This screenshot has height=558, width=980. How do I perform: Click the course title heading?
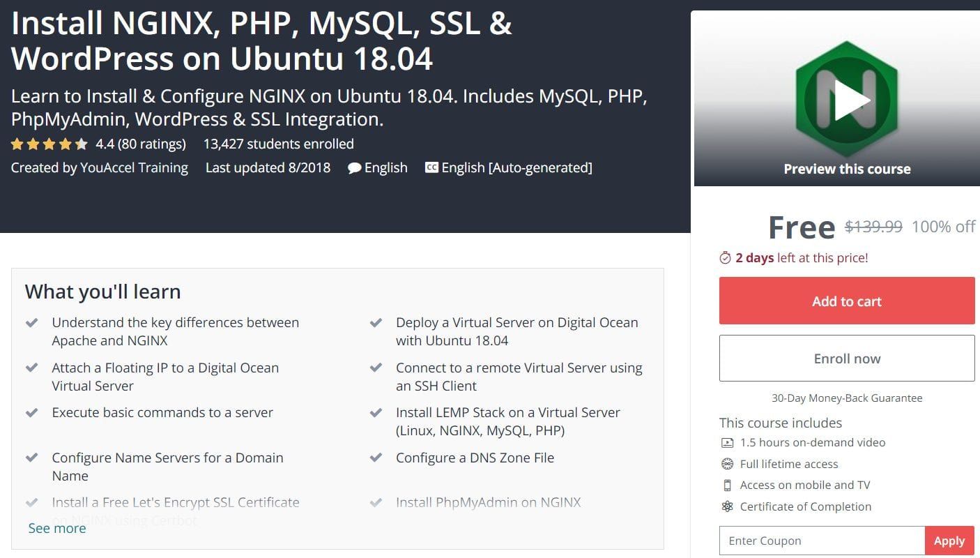[261, 41]
